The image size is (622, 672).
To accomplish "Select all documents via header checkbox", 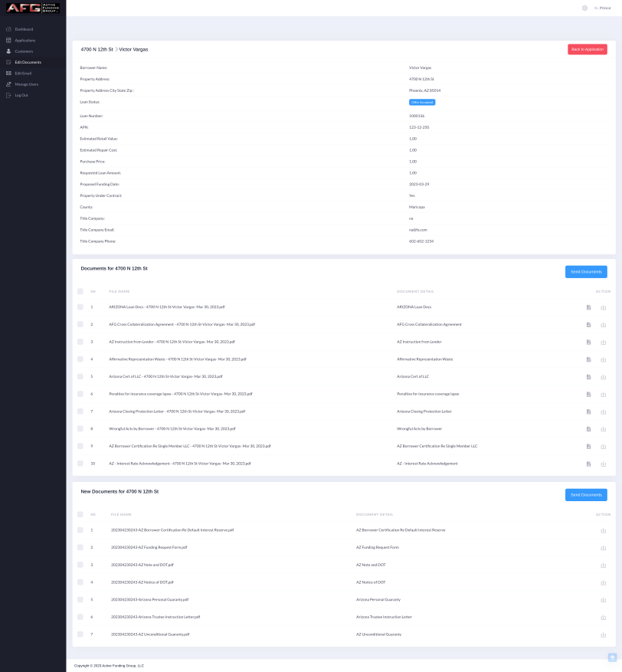I will coord(80,291).
